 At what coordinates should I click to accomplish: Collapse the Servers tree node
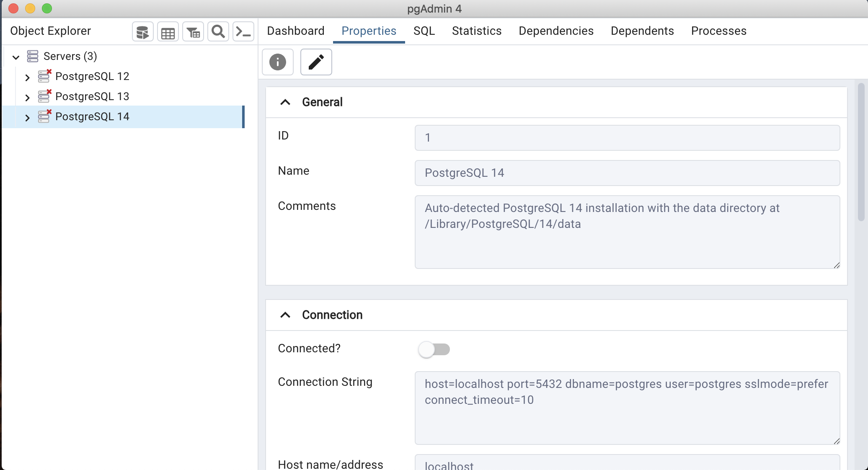pos(16,57)
